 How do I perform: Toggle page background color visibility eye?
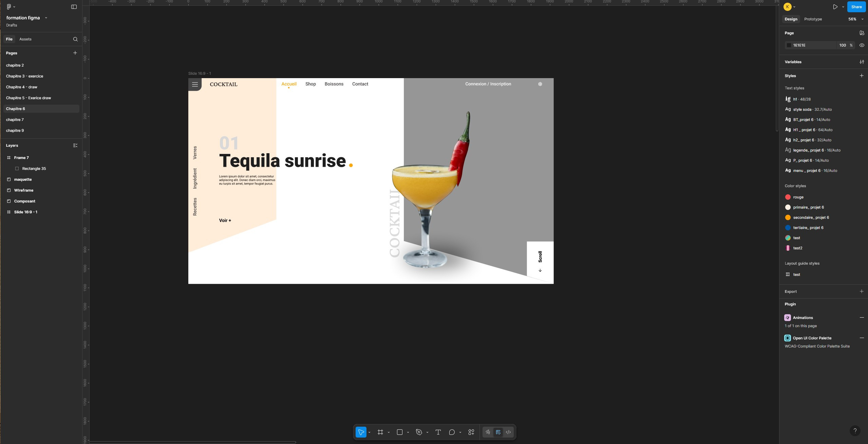click(x=862, y=45)
